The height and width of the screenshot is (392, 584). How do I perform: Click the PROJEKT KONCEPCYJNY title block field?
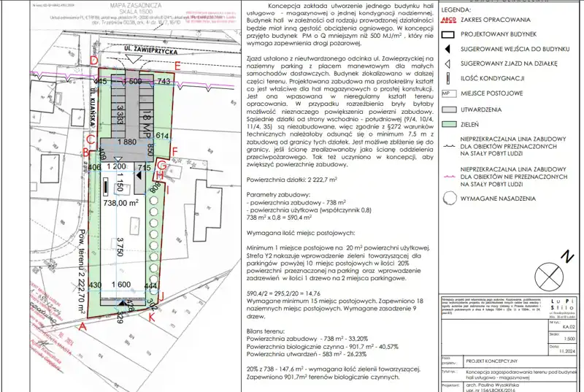491,361
